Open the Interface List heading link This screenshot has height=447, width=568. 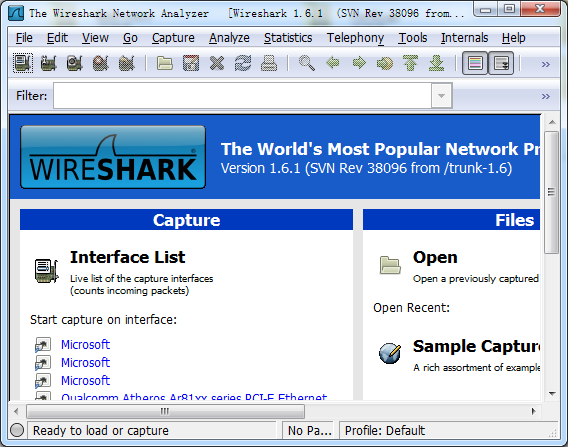pos(128,257)
